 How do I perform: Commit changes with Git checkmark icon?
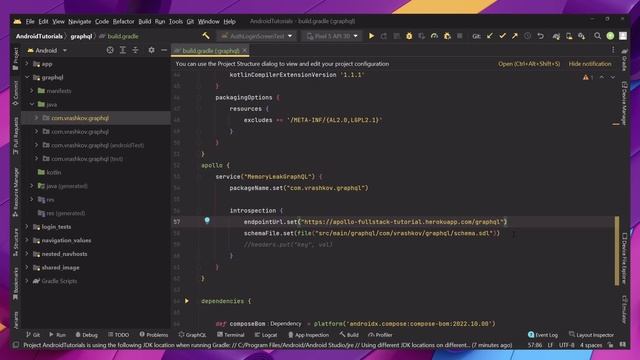coord(502,36)
